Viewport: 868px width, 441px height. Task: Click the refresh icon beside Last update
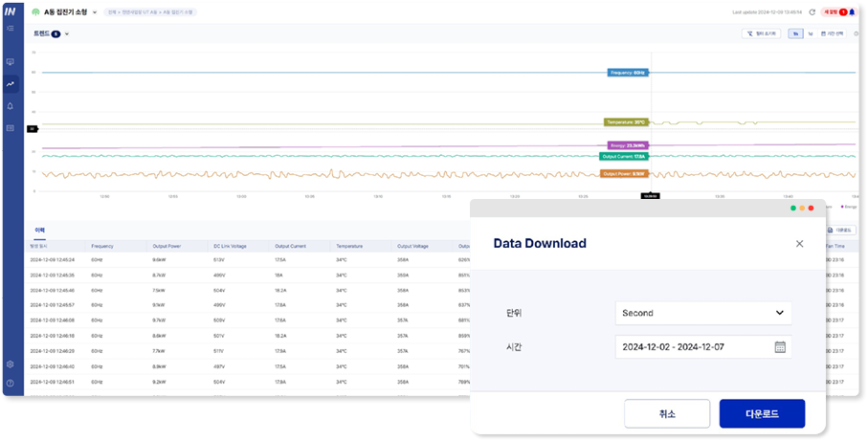(812, 12)
